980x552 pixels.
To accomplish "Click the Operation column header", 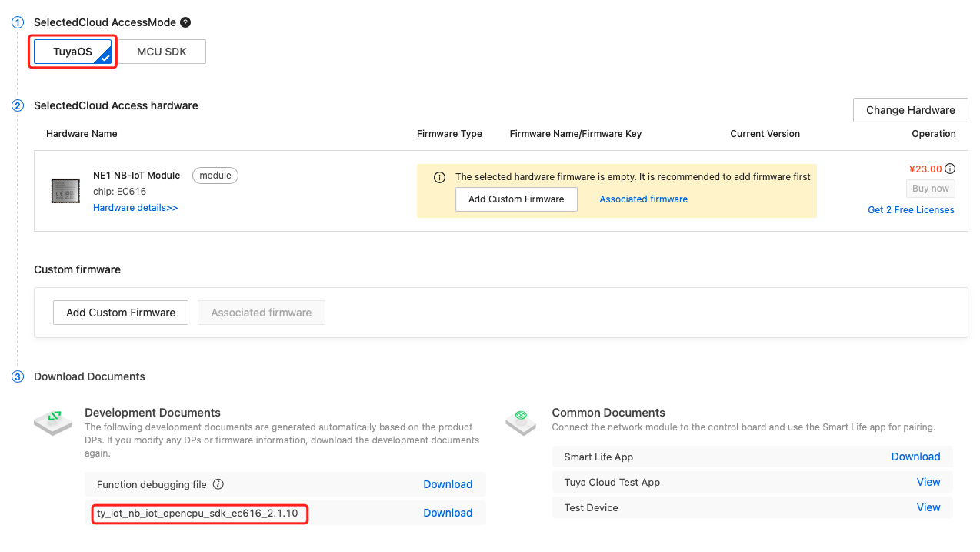I will [x=934, y=134].
